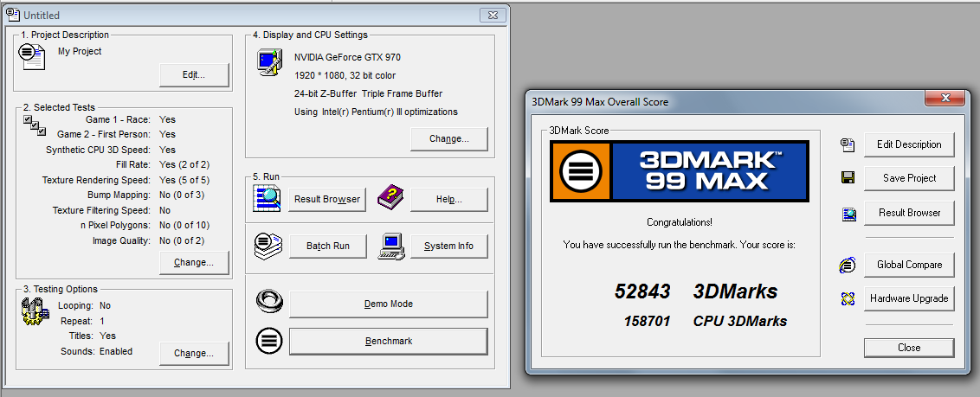Click the Testing Options gears icon
Viewport: 980px width, 397px height.
tap(35, 311)
